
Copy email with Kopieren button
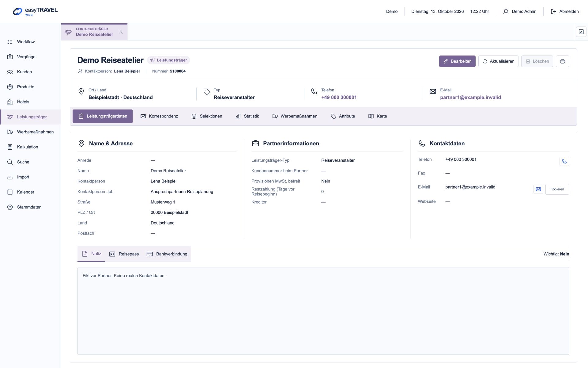coord(557,189)
